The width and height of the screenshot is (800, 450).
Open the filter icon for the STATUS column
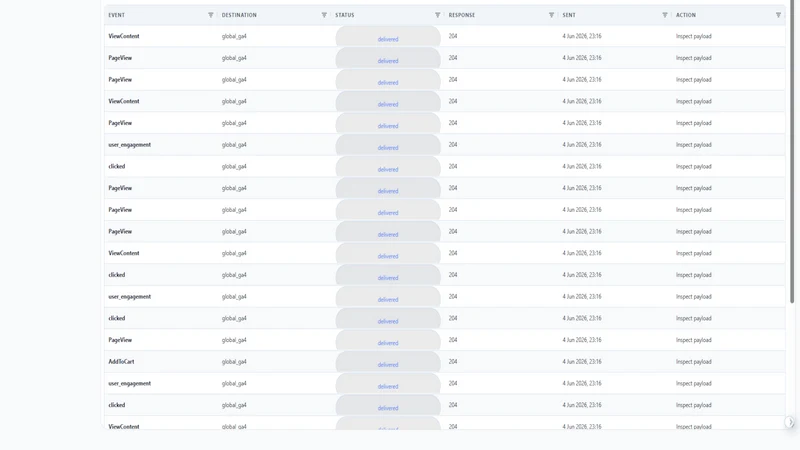[437, 15]
